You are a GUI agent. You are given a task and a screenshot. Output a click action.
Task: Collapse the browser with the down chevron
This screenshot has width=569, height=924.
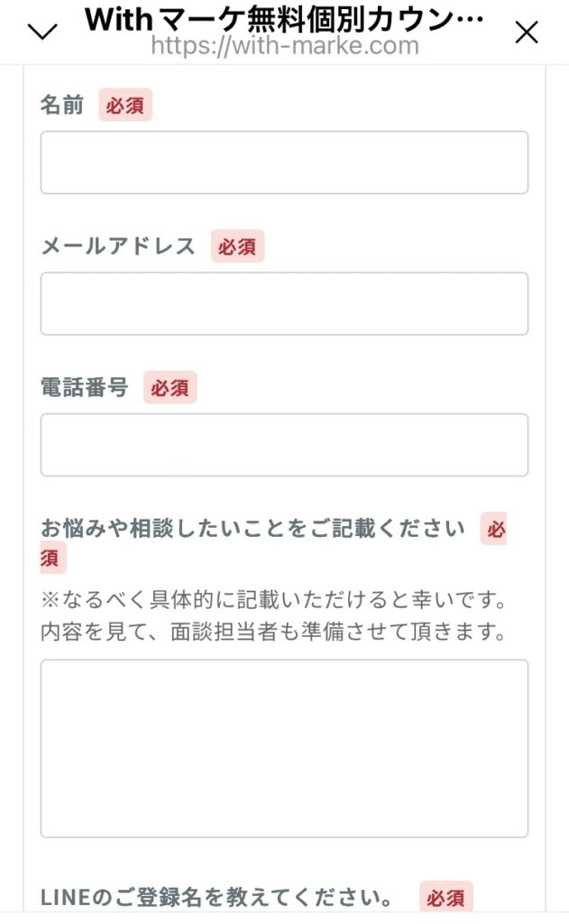coord(42,32)
